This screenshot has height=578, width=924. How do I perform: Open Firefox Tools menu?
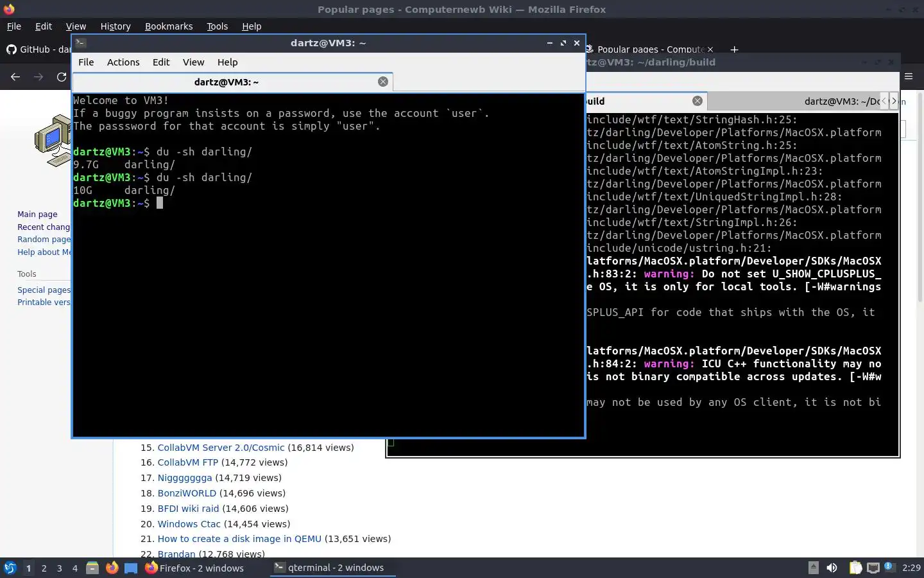[217, 26]
